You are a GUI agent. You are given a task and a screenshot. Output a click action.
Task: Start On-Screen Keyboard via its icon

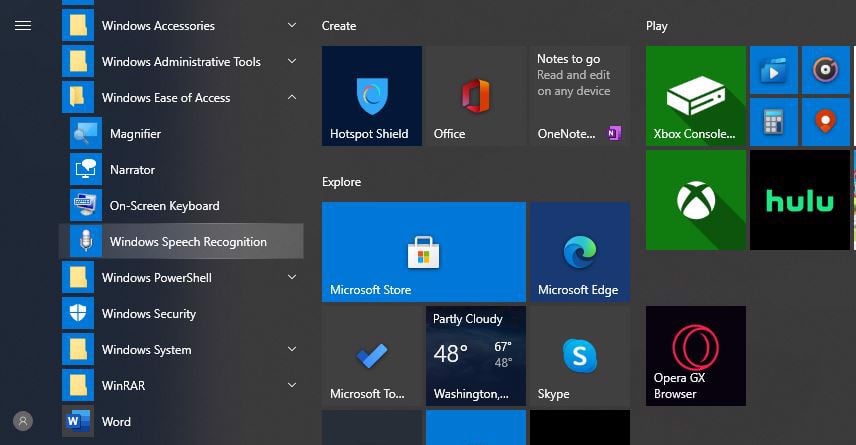click(x=86, y=205)
